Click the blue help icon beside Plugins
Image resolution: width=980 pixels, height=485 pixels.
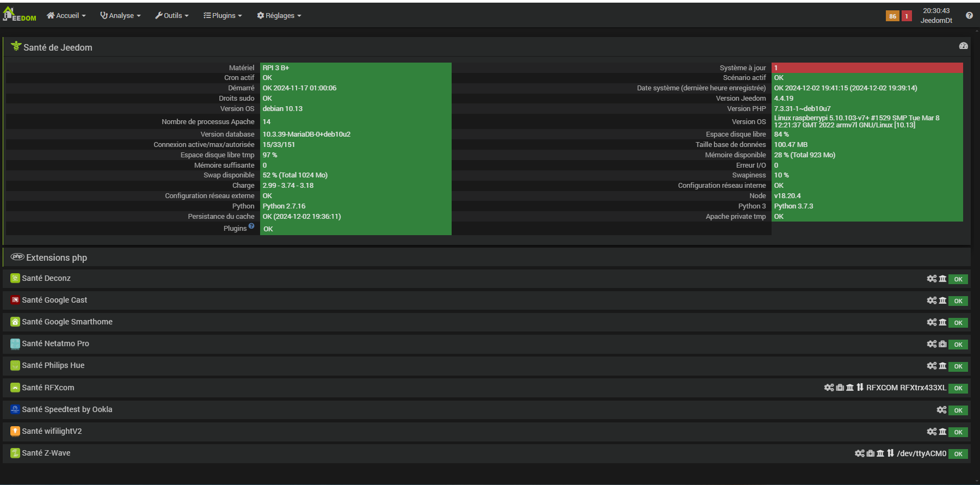(x=251, y=226)
